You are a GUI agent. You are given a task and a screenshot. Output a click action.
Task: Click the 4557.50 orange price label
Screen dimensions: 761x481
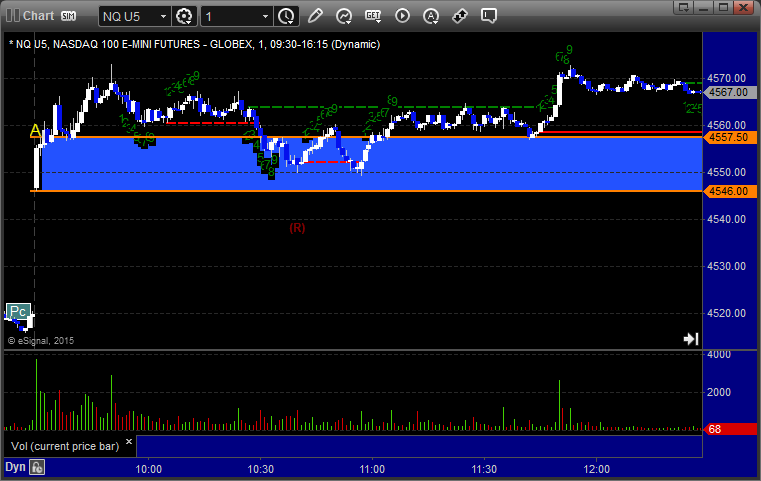(729, 137)
